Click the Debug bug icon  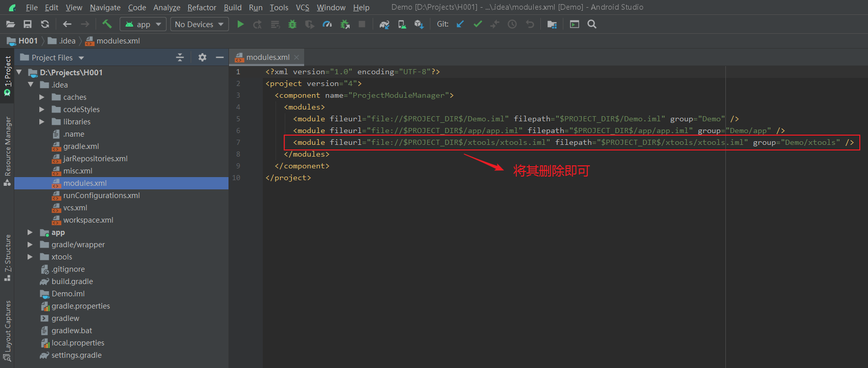click(x=292, y=24)
